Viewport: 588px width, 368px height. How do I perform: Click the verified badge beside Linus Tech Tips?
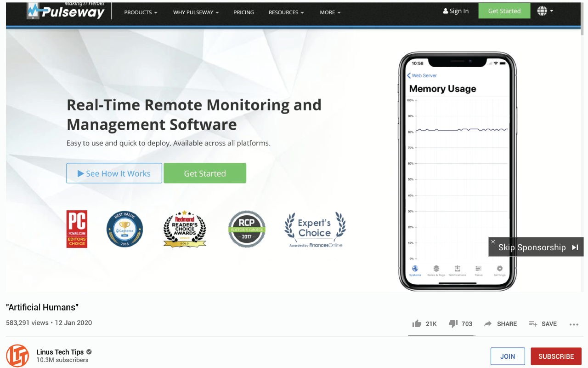(89, 352)
